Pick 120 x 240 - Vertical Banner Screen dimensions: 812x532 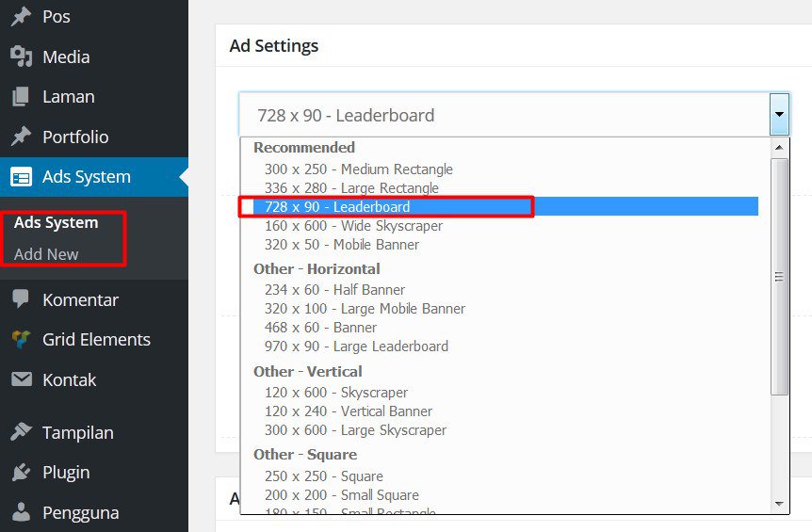(x=348, y=411)
